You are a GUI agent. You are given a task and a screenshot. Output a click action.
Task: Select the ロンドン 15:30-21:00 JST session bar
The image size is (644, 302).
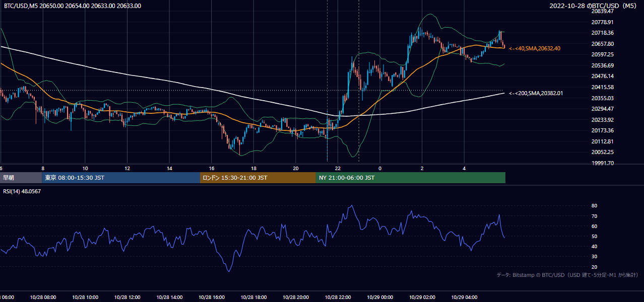click(x=258, y=178)
